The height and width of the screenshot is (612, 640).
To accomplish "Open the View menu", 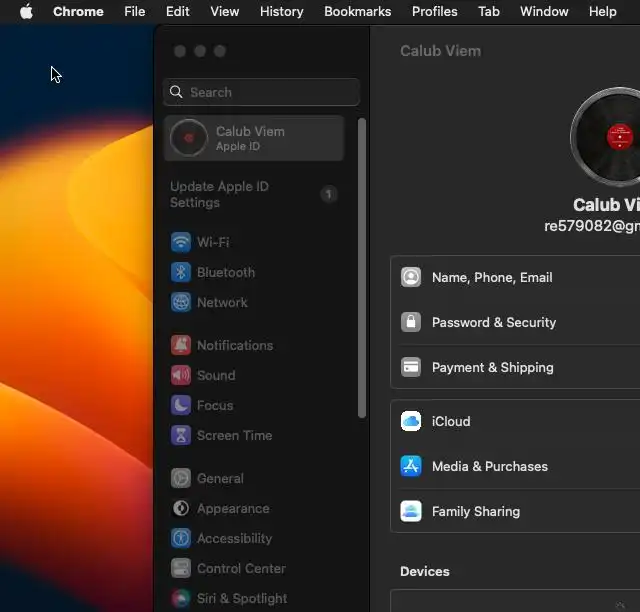I will [x=224, y=11].
